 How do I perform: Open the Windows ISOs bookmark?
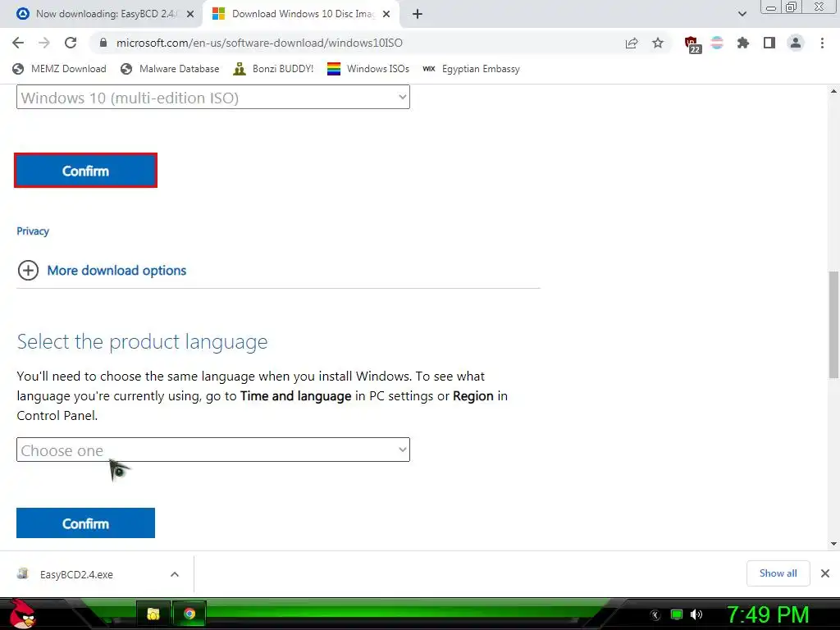click(368, 69)
